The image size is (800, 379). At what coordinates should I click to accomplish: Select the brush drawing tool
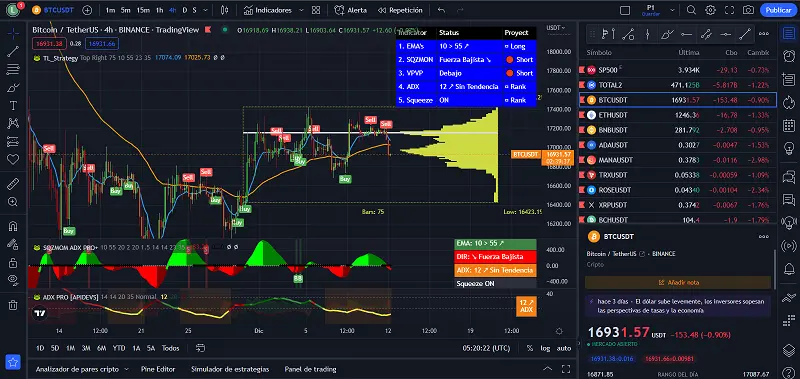tap(13, 87)
